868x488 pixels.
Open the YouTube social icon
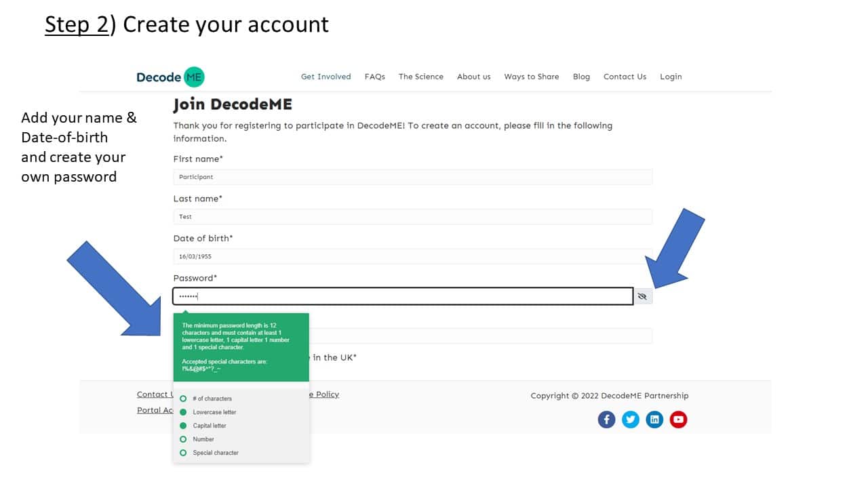click(678, 420)
